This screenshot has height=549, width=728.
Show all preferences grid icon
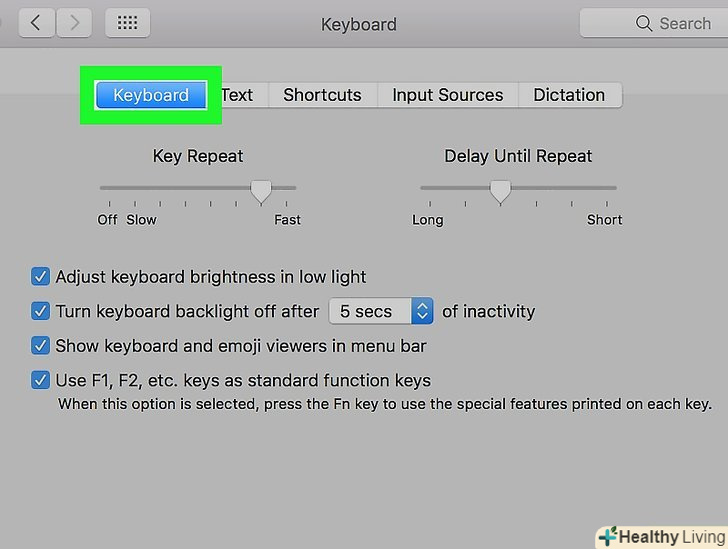pyautogui.click(x=127, y=23)
